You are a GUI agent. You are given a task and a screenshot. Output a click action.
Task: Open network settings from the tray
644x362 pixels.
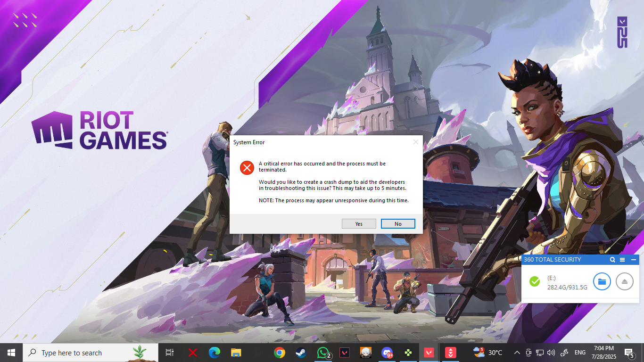(x=540, y=353)
